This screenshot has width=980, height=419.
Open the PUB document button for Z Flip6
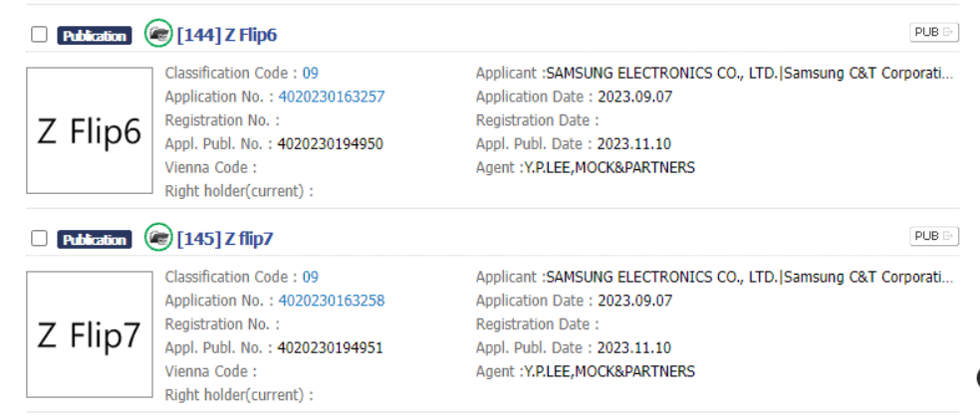(933, 33)
